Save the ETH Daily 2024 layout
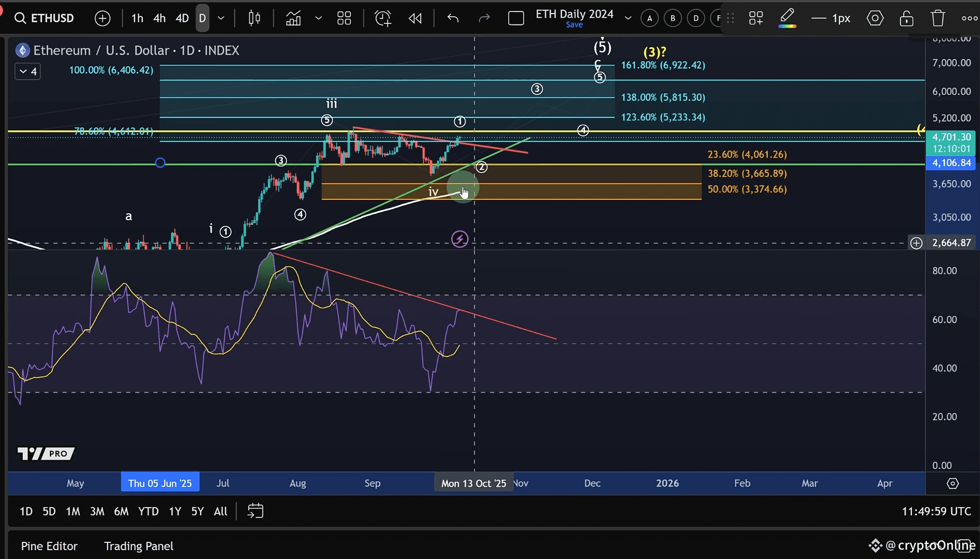 [574, 25]
